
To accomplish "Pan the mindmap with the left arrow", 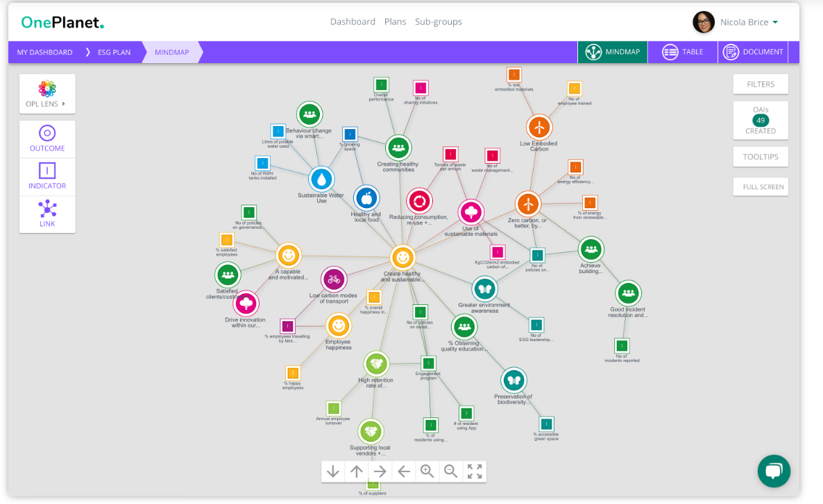I will [x=404, y=471].
